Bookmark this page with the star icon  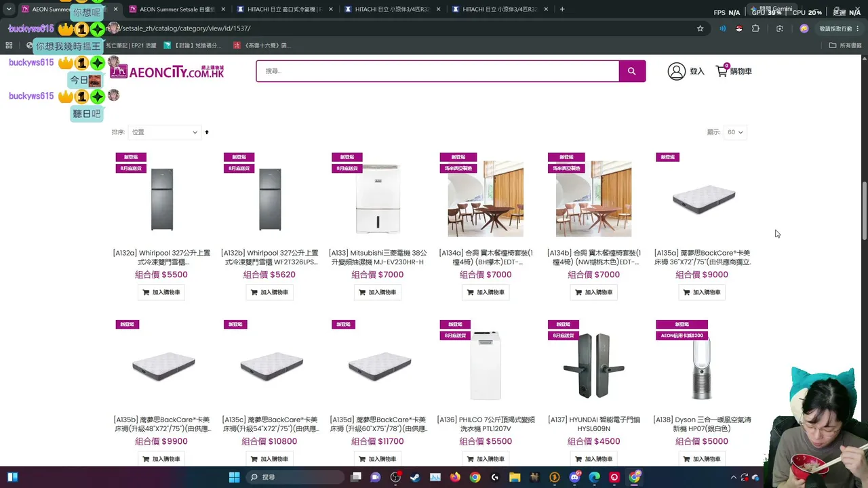(x=701, y=28)
